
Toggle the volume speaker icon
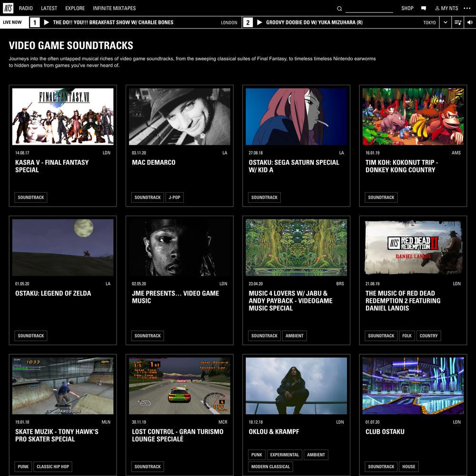[470, 22]
